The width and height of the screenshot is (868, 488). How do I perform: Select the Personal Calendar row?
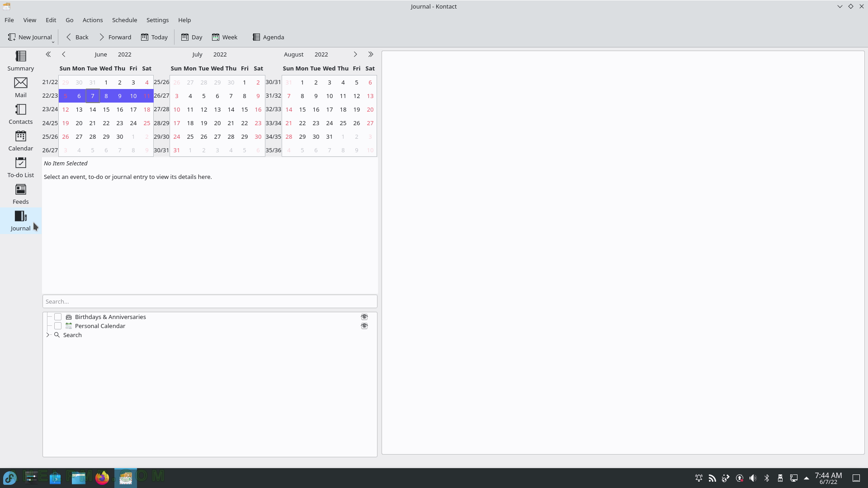(210, 326)
